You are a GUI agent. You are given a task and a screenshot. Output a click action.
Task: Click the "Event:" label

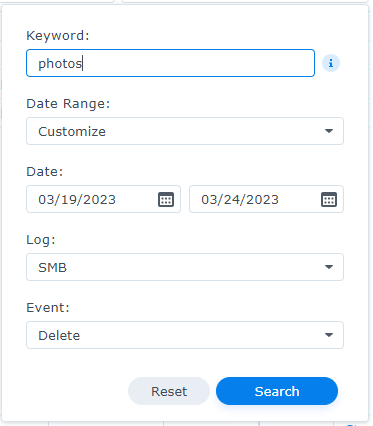tap(48, 307)
